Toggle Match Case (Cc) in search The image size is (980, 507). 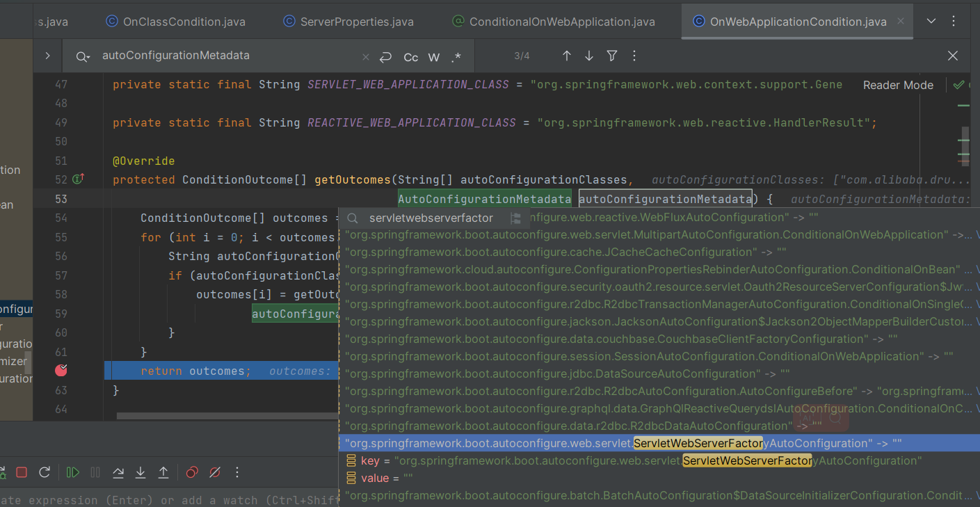click(411, 57)
